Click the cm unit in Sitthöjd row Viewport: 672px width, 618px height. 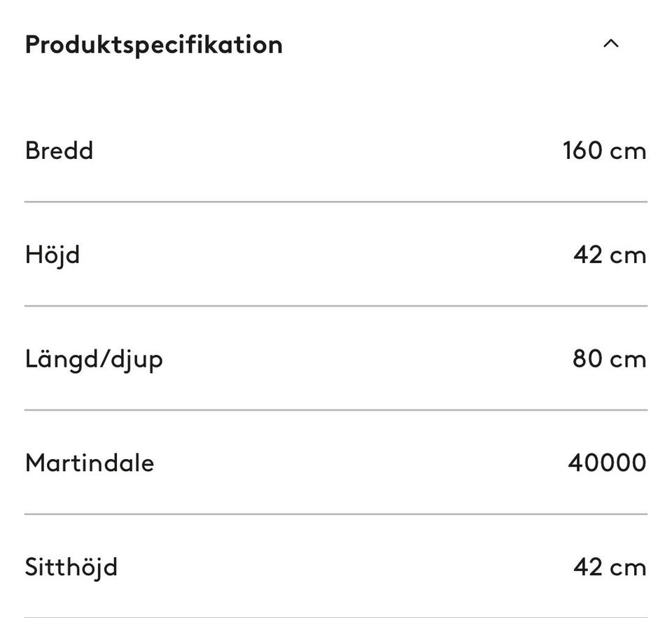628,568
